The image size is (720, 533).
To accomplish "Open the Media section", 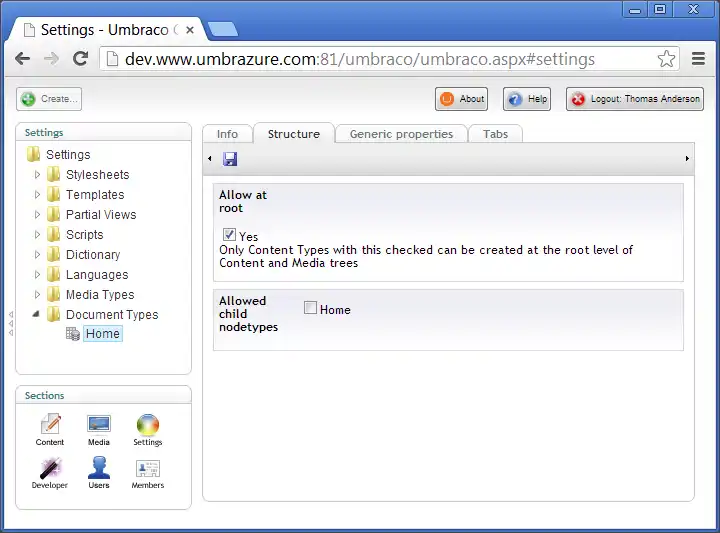I will (99, 430).
